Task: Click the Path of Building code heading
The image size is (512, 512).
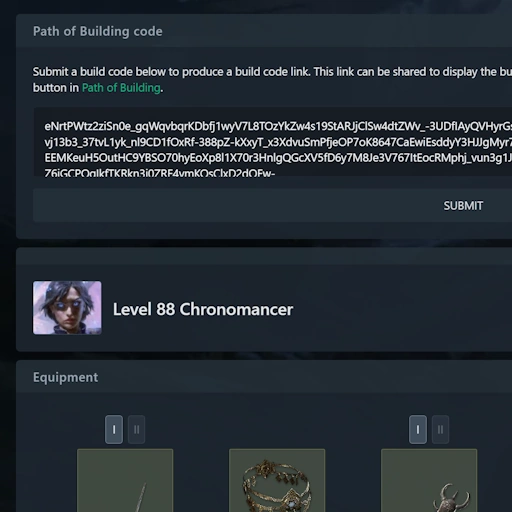Action: (98, 31)
